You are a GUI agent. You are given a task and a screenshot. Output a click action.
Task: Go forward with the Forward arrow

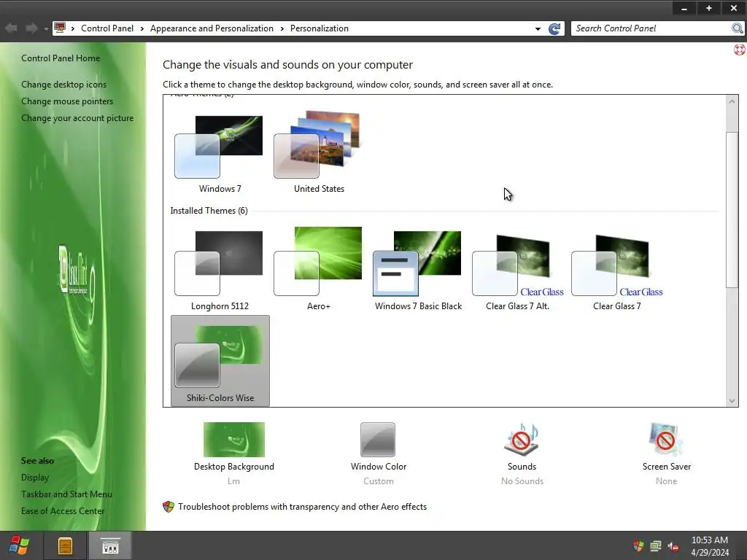click(31, 28)
